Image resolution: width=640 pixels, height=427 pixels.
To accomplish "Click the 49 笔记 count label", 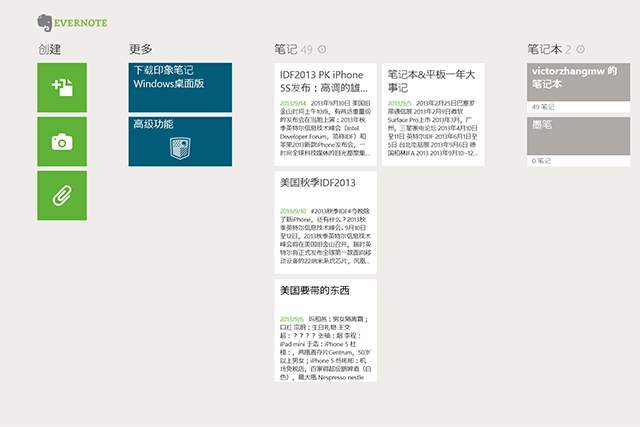I will click(x=543, y=107).
